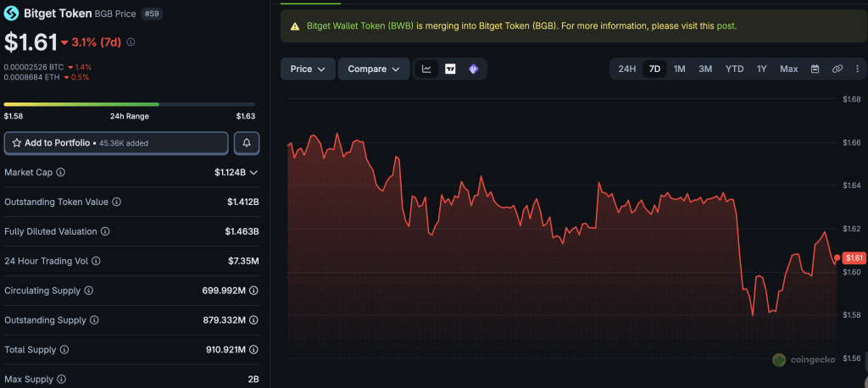868x388 pixels.
Task: Click the #59 rank badge
Action: pos(152,14)
